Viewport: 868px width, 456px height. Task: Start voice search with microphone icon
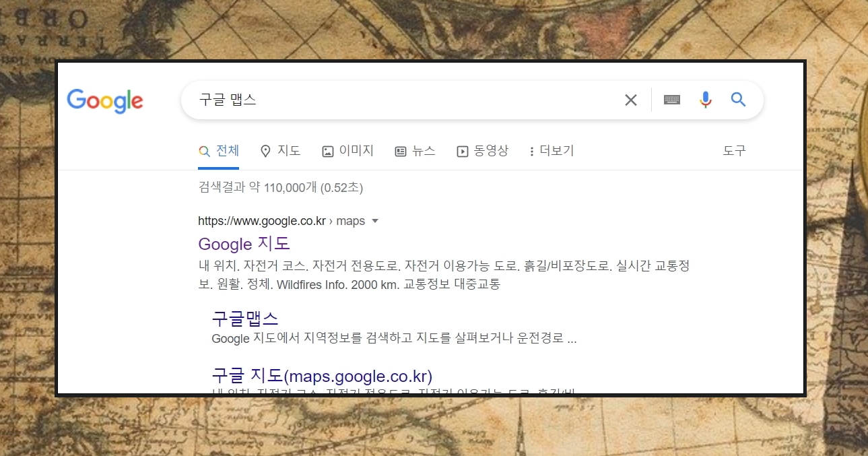click(705, 100)
